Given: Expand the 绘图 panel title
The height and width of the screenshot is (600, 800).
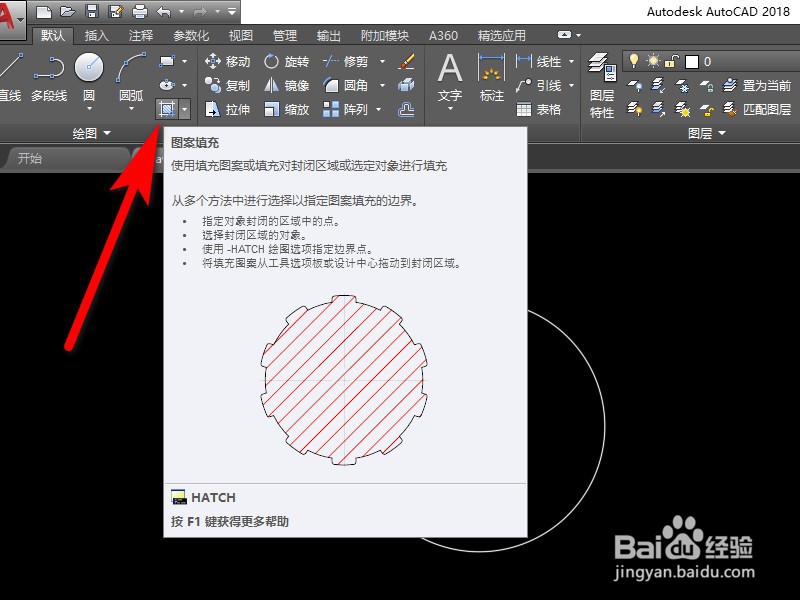Looking at the screenshot, I should [91, 133].
